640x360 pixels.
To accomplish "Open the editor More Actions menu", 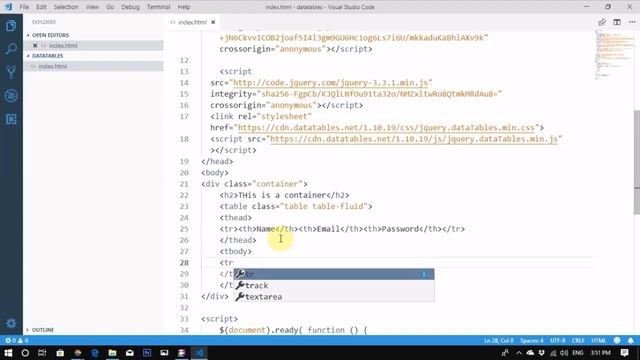I will 632,22.
